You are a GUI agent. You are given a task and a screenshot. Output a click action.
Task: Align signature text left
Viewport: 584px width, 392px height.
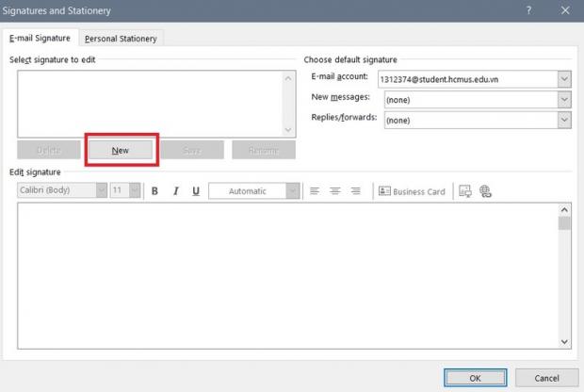click(x=315, y=191)
